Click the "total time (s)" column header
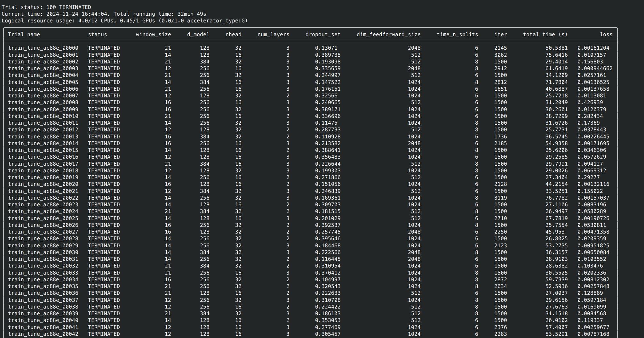Screen dimensions: 644x338 click(x=545, y=35)
